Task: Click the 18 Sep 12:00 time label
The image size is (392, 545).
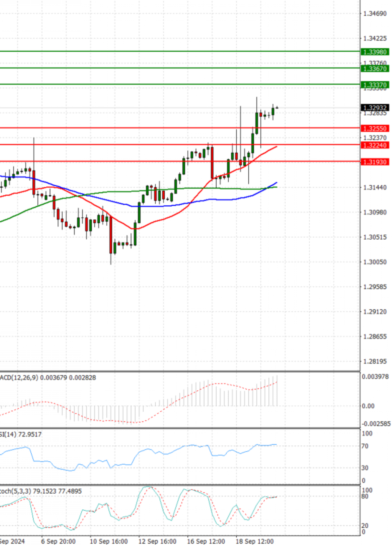Action: click(254, 541)
